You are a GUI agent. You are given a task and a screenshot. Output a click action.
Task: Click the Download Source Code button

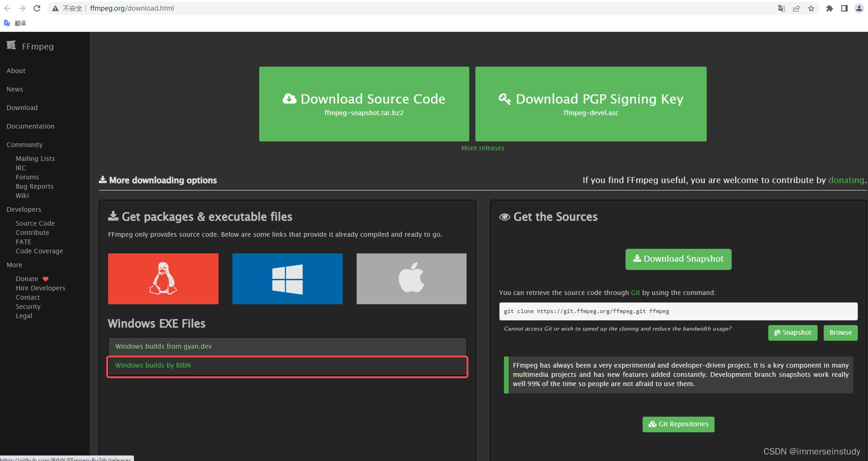point(364,104)
